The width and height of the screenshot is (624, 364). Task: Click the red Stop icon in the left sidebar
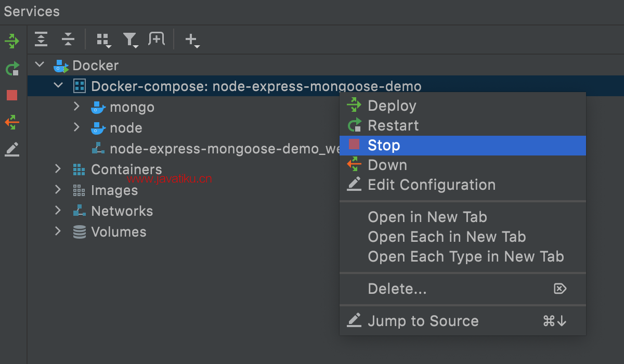tap(12, 95)
